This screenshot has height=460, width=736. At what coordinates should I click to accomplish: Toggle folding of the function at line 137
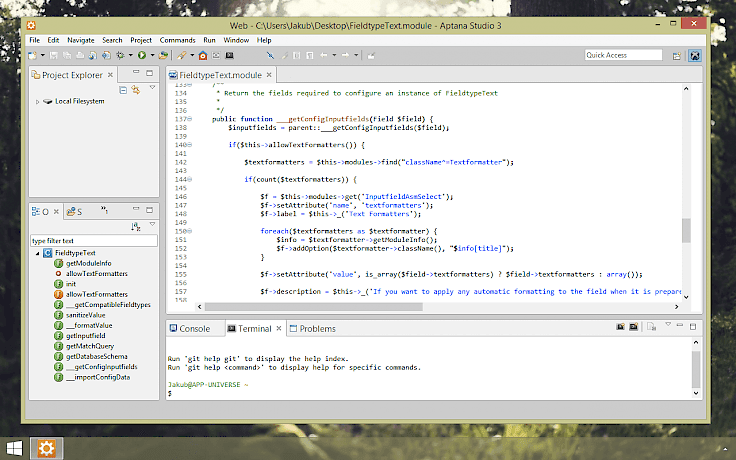click(x=188, y=119)
